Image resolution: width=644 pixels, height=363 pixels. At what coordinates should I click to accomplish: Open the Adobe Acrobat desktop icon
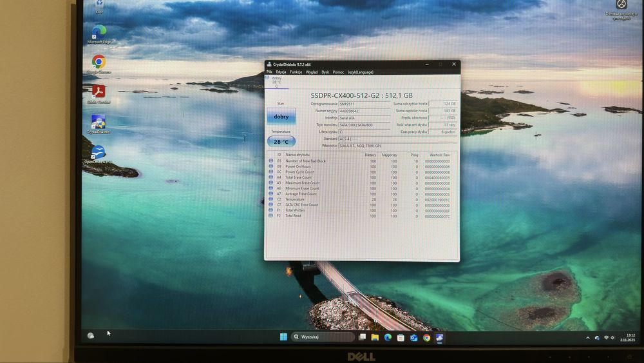point(99,94)
